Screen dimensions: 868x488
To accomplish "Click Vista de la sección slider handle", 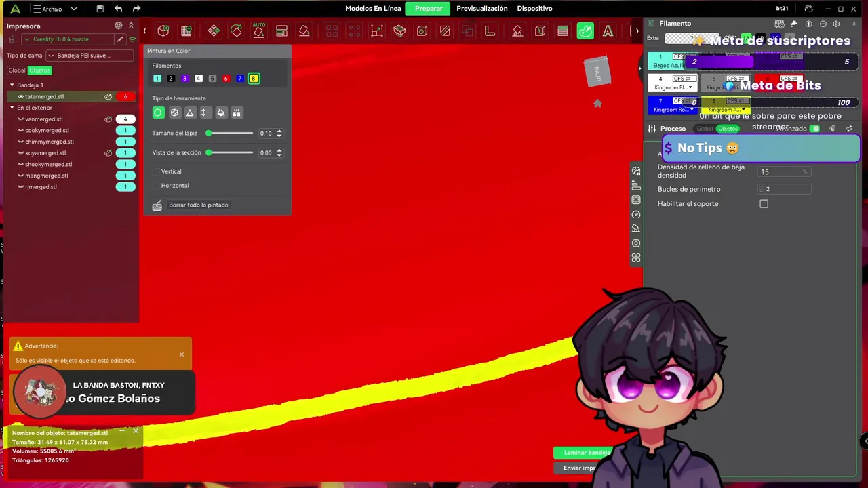I will tap(209, 152).
